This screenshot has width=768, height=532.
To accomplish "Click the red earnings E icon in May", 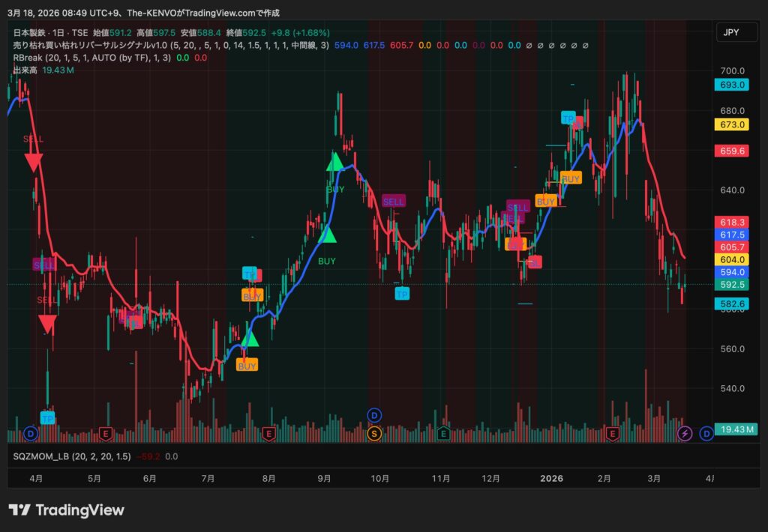I will pos(106,433).
